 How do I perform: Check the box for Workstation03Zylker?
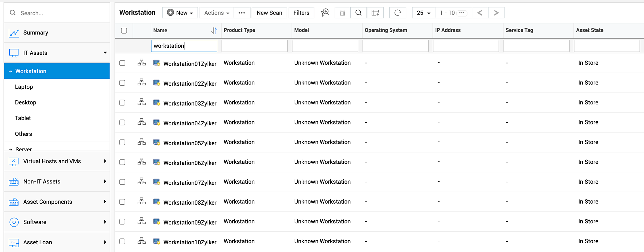click(122, 103)
